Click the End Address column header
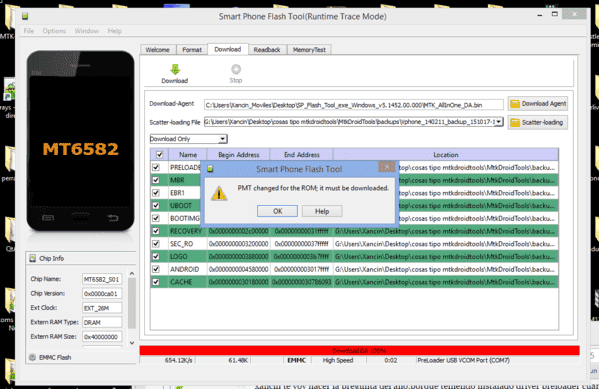The image size is (599, 389). click(302, 155)
